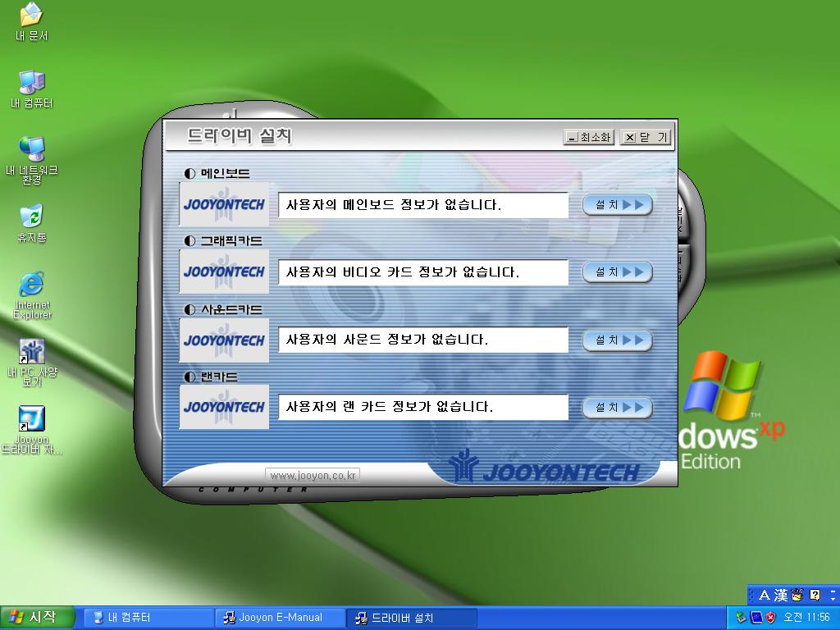The width and height of the screenshot is (840, 630).
Task: Switch to 내 컴퓨터 taskbar item
Action: pos(148,618)
